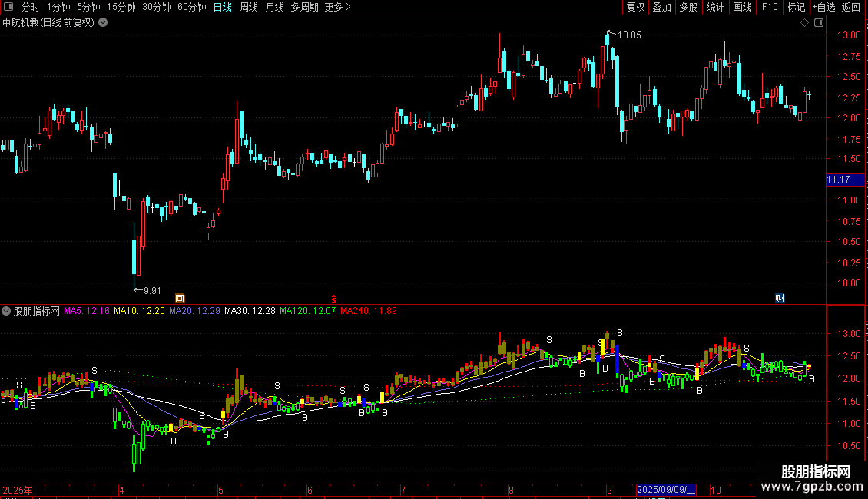The width and height of the screenshot is (868, 499).
Task: Click the 财 financial report marker
Action: pos(780,298)
